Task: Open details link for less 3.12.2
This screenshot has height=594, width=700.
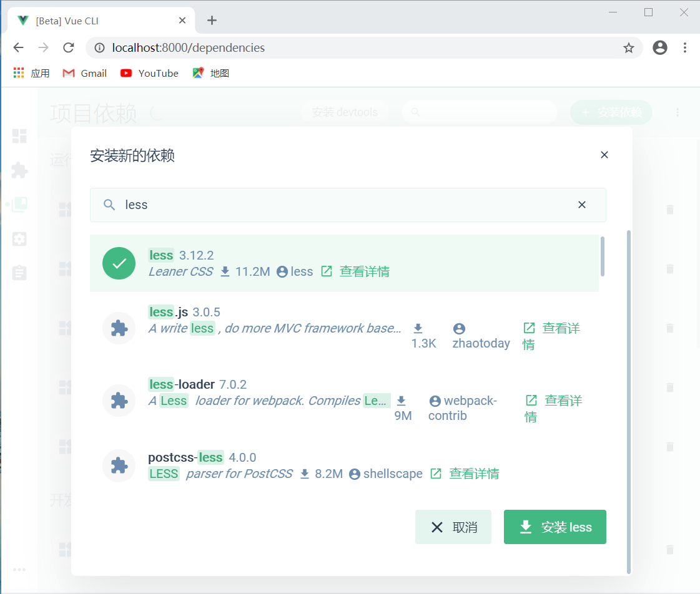Action: point(355,271)
